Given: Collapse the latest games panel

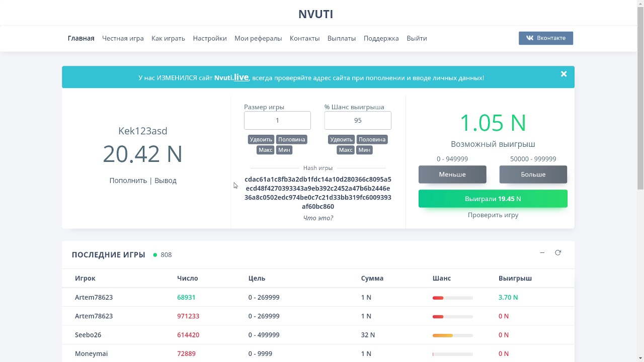Looking at the screenshot, I should click(542, 253).
